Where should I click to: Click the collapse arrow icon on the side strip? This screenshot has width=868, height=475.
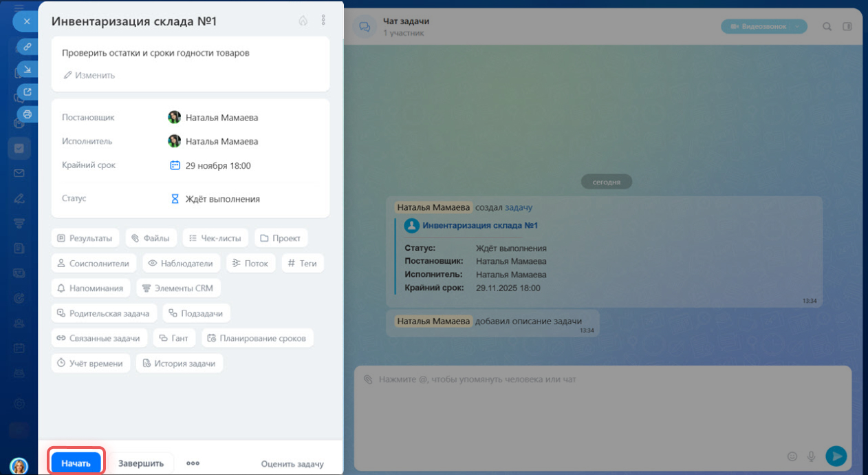pos(28,70)
